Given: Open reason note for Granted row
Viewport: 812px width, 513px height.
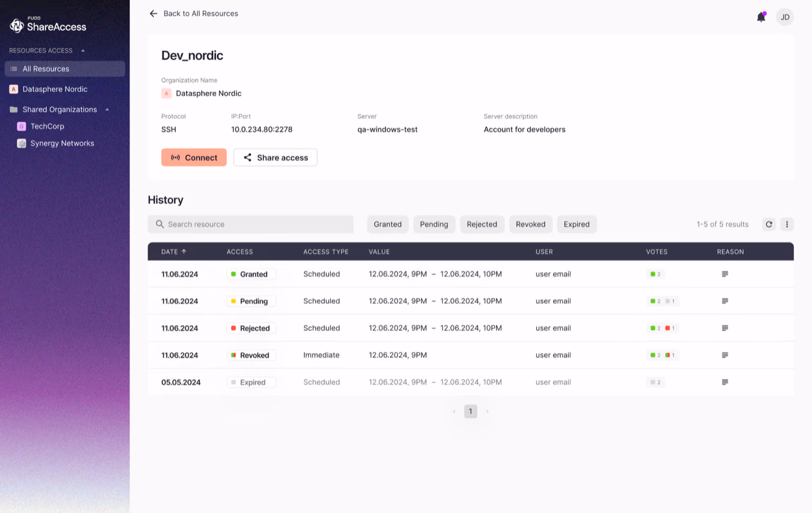Looking at the screenshot, I should tap(725, 274).
